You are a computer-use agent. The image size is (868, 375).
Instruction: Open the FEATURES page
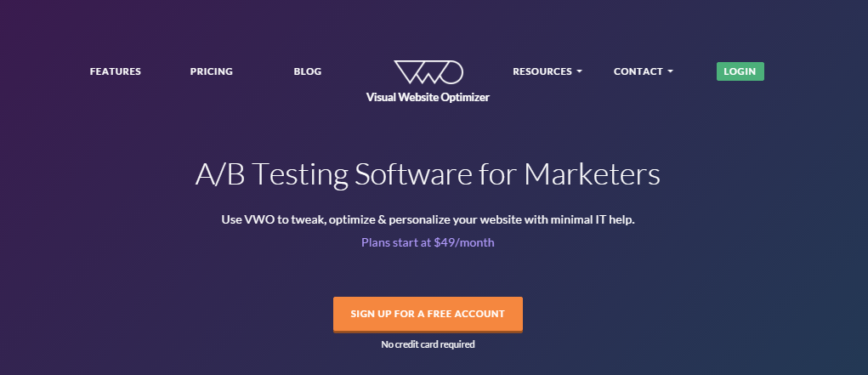[x=115, y=71]
